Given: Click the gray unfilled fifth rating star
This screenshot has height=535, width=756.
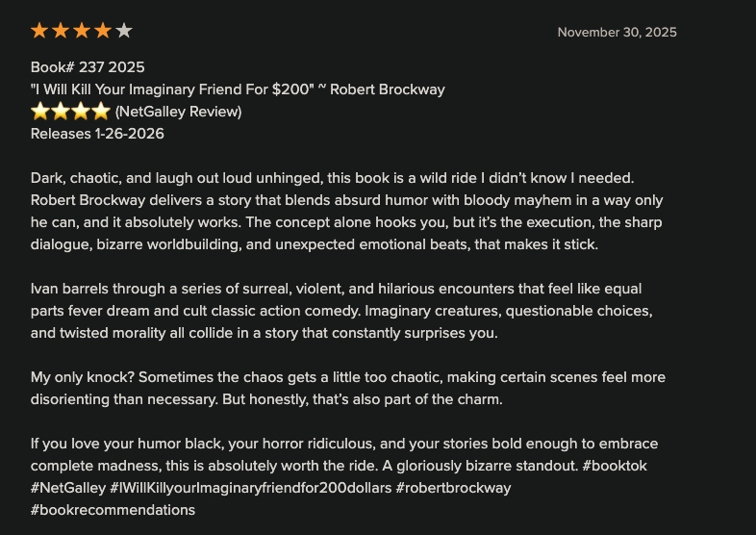Looking at the screenshot, I should tap(124, 31).
